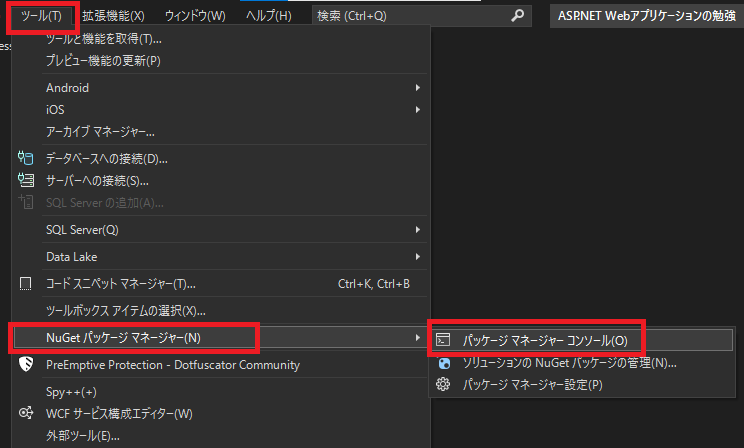Click the WCF service configuration gear icon
The width and height of the screenshot is (744, 448).
tap(26, 413)
